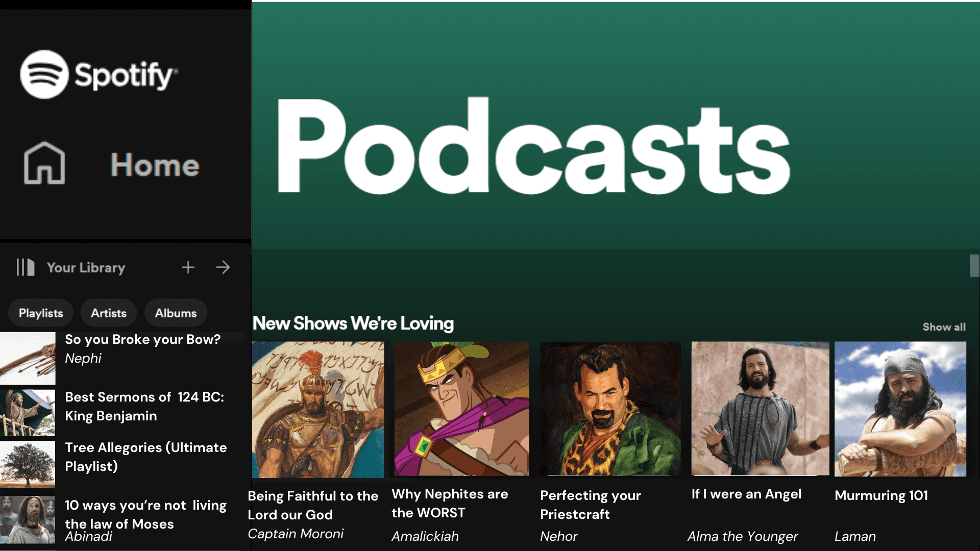Screen dimensions: 980x551
Task: Click the Nephi author name
Action: 83,358
